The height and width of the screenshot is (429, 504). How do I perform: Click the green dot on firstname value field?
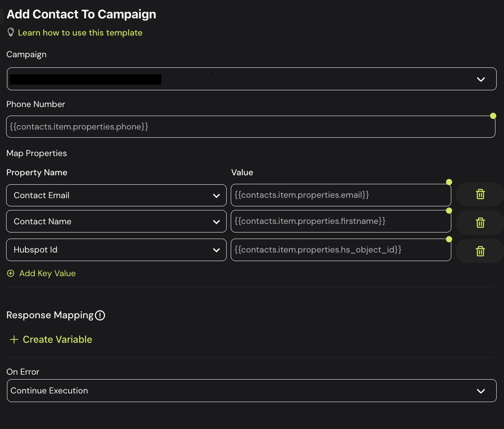(449, 211)
